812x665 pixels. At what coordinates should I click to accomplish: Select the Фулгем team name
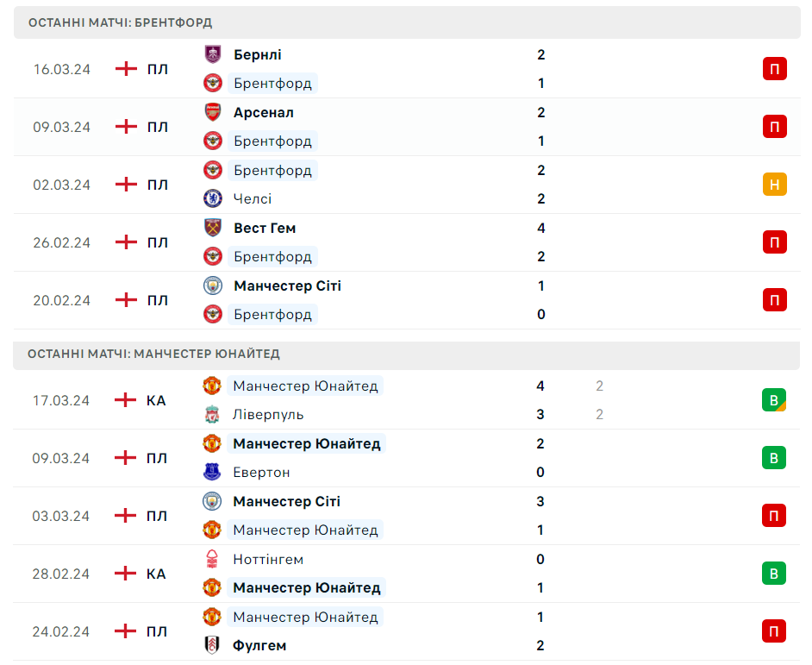[259, 645]
